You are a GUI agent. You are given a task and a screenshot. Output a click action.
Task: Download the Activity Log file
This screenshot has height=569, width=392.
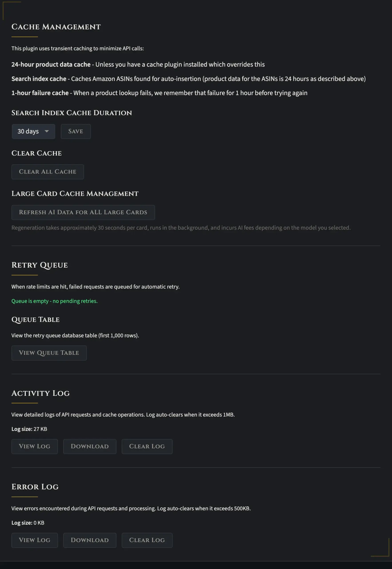(x=90, y=446)
